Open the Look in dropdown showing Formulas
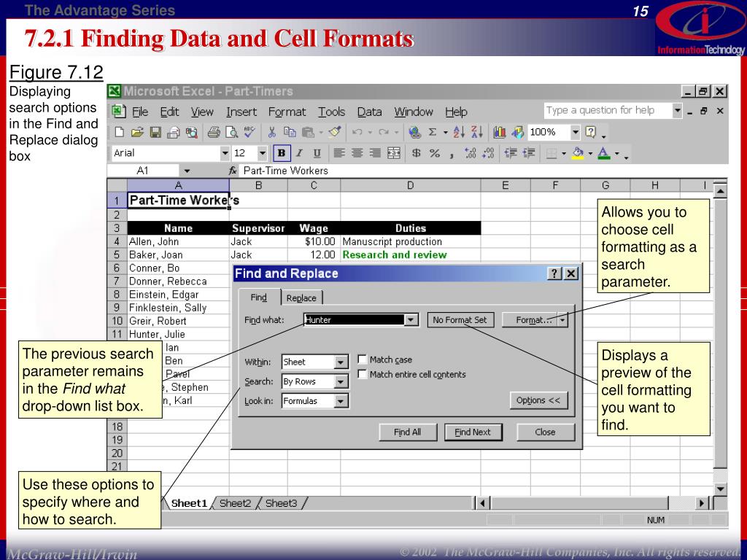Image resolution: width=747 pixels, height=560 pixels. point(340,402)
